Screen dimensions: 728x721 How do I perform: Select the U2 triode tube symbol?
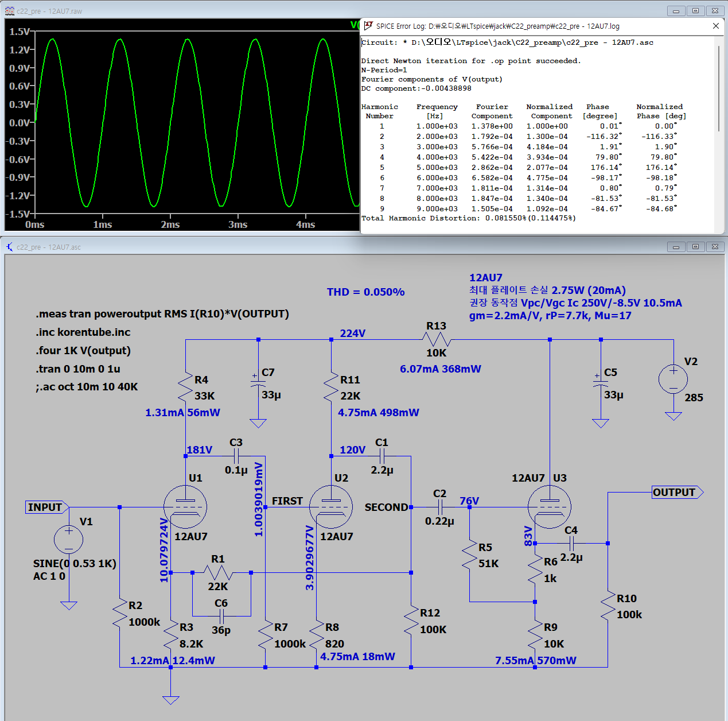click(331, 507)
